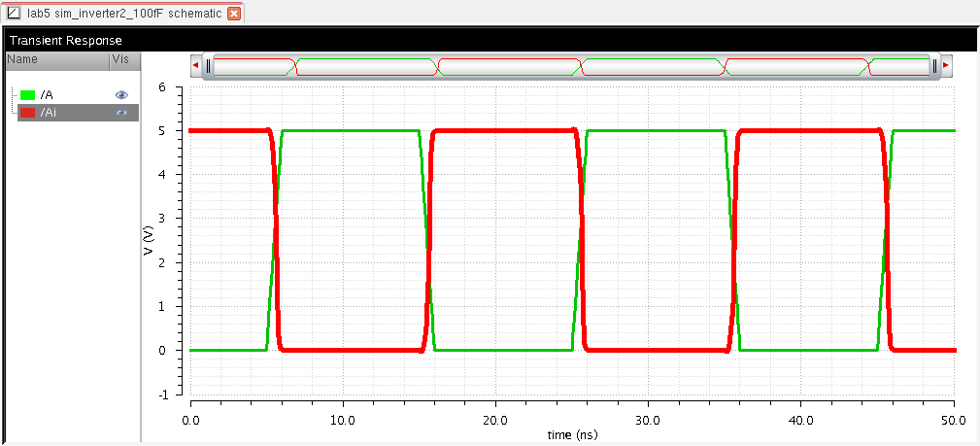Toggle visibility eye for signal /A
Image resolution: width=980 pixels, height=446 pixels.
click(121, 94)
